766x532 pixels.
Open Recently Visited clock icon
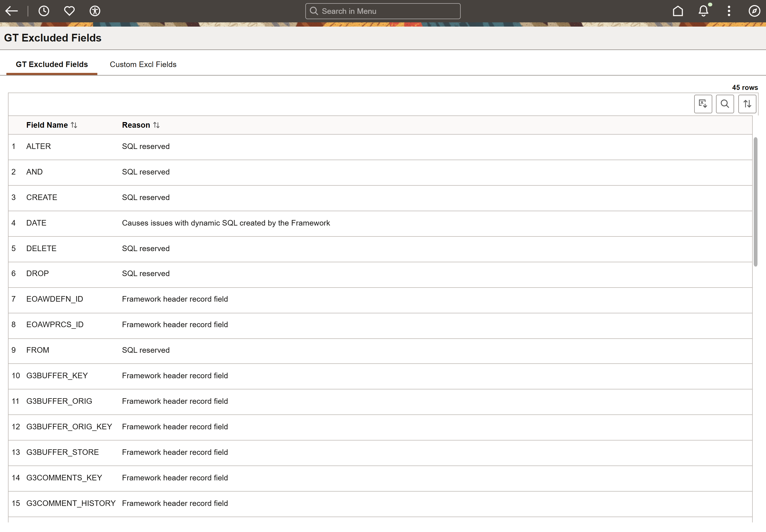(44, 11)
